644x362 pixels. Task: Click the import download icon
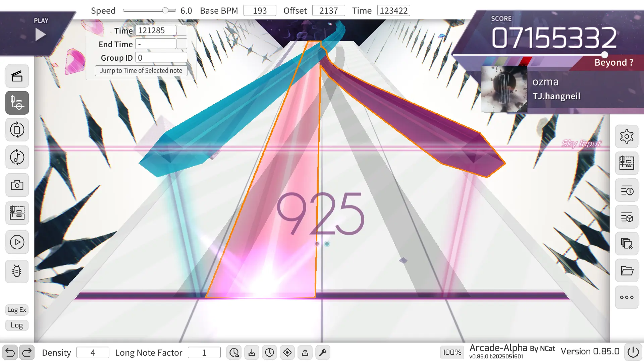252,353
